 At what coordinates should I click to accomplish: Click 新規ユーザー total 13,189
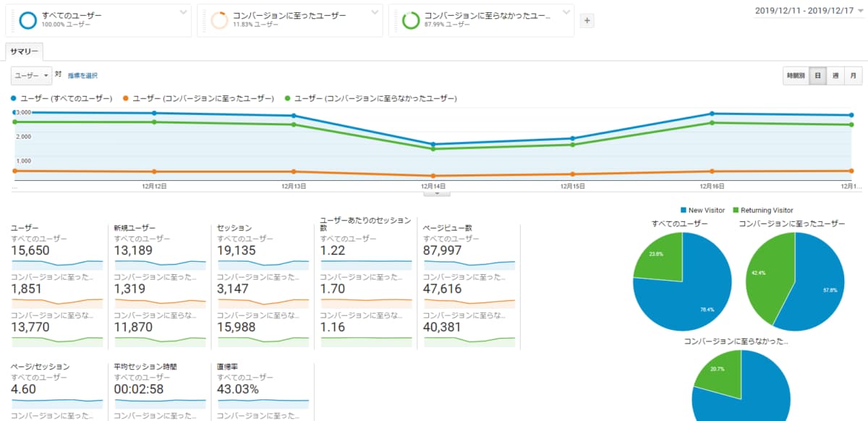tap(134, 250)
